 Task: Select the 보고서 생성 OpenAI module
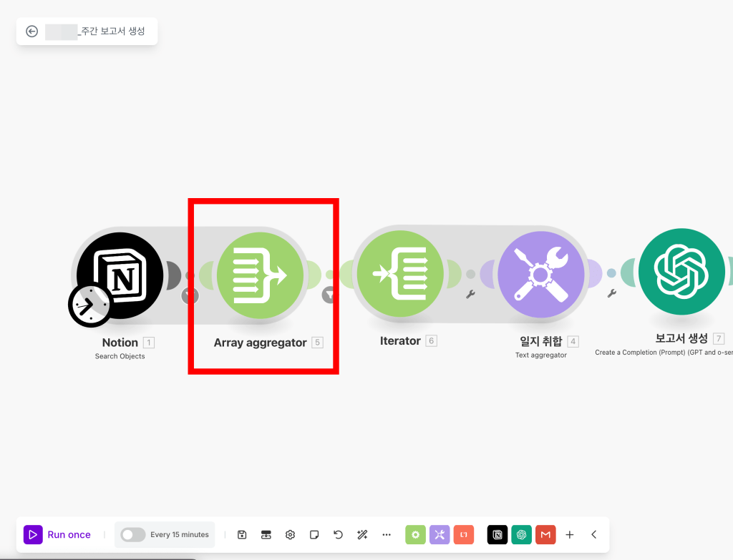tap(681, 272)
